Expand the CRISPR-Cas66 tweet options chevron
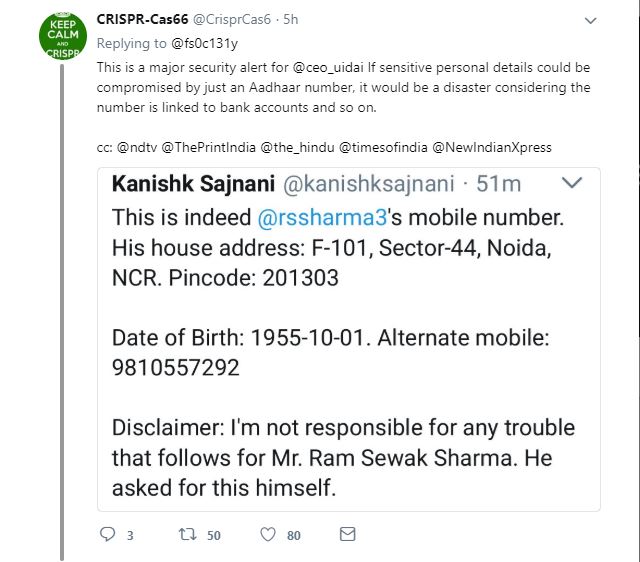 point(590,20)
